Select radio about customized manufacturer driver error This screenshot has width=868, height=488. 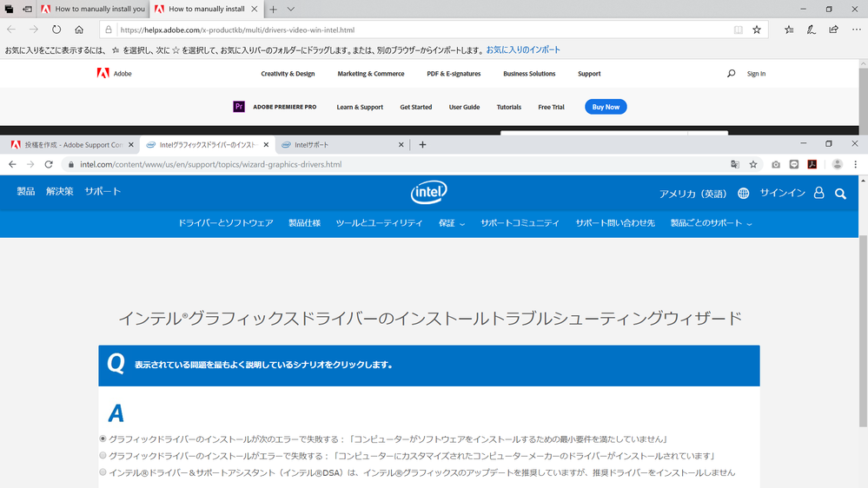pos(103,455)
